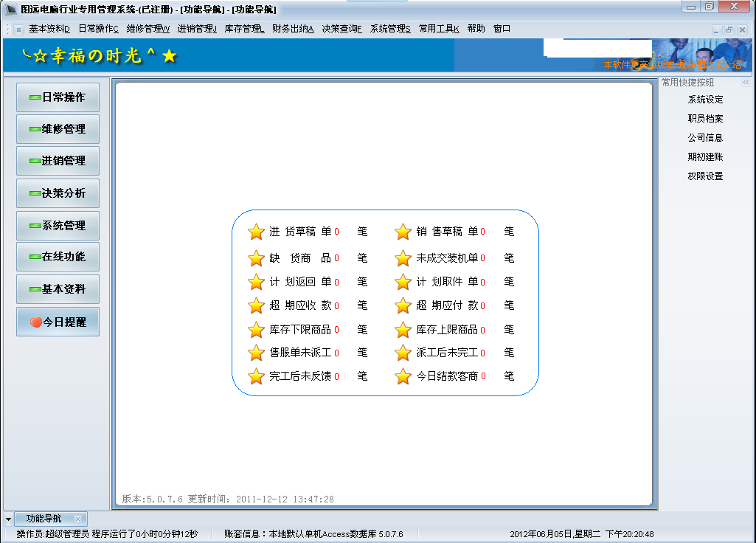
Task: Open the 日常操作 sidebar section
Action: click(x=58, y=97)
